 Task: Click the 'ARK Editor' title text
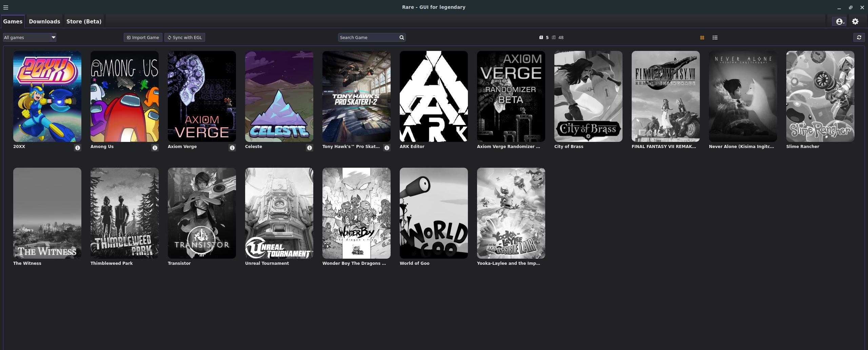point(412,147)
